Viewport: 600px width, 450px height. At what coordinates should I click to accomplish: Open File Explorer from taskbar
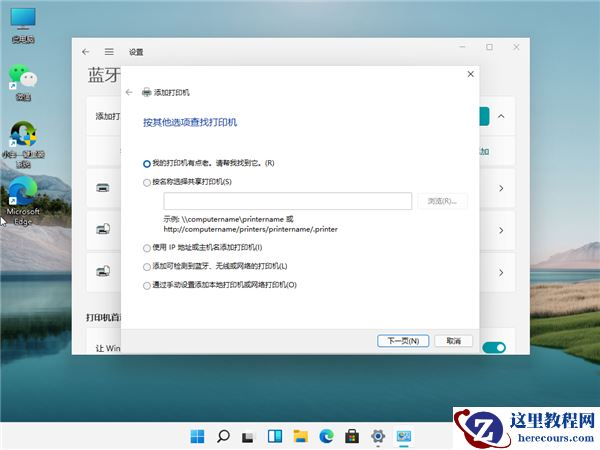tap(301, 436)
